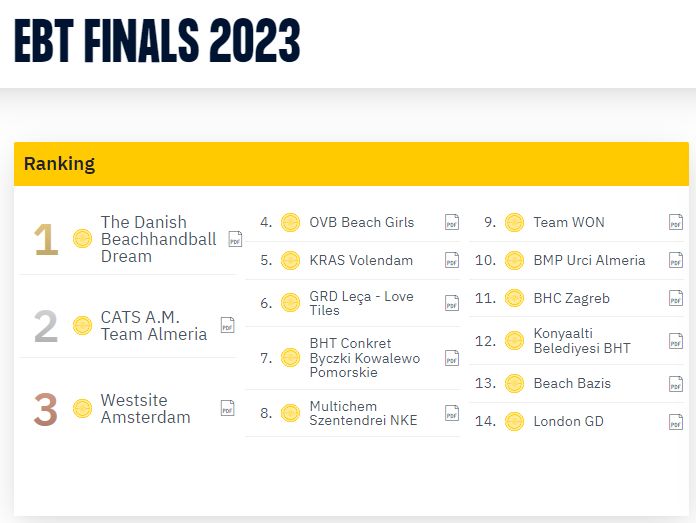Open PDF icon for The Danish Beachhandball Dream
This screenshot has height=523, width=696.
(235, 239)
